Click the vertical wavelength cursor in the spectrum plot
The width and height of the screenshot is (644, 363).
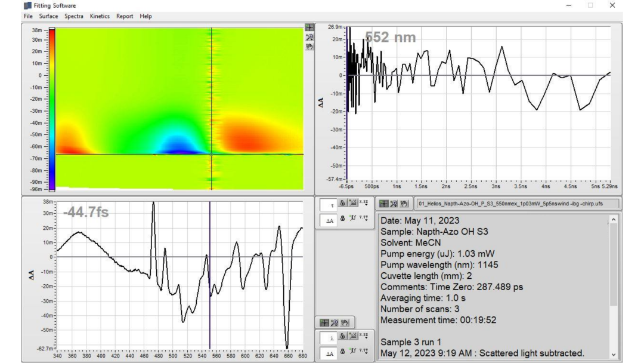tap(210, 275)
